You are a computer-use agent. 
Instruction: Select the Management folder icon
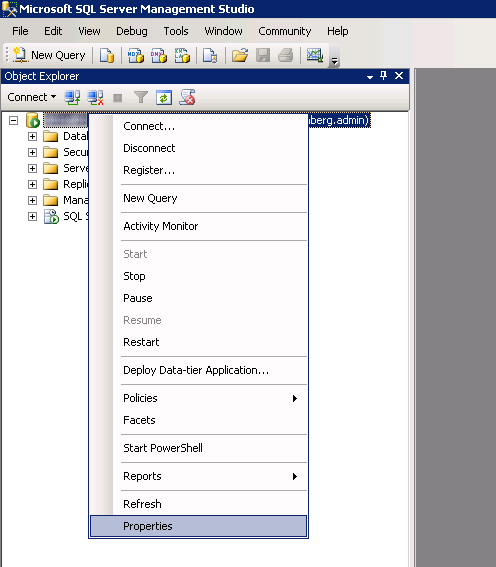[51, 200]
